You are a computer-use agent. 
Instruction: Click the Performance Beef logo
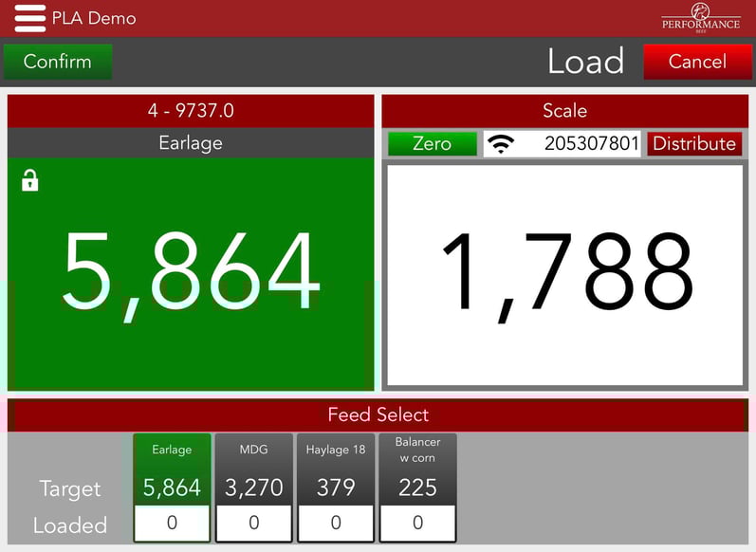click(x=700, y=18)
